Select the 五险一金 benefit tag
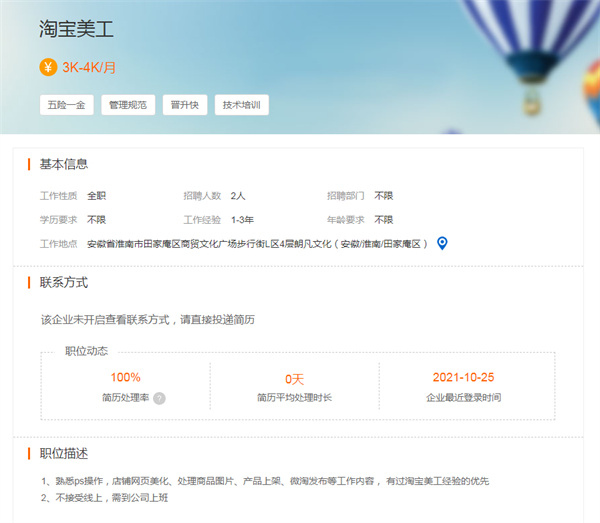The image size is (600, 523). click(67, 105)
